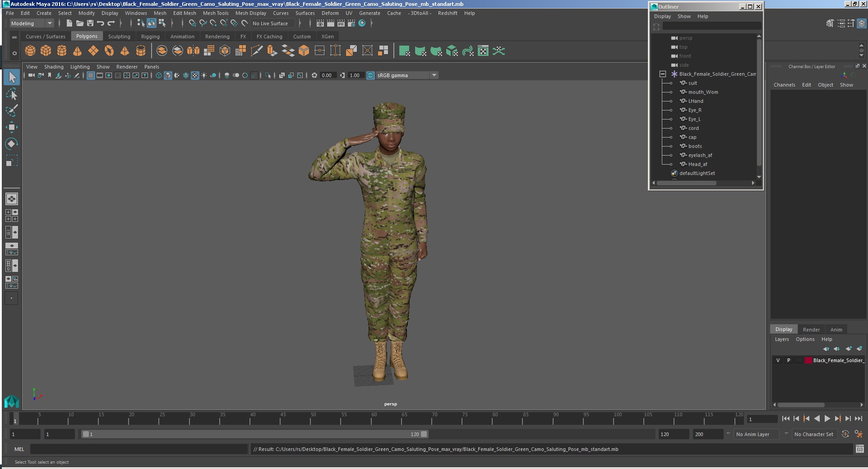The width and height of the screenshot is (868, 469).
Task: Click the Render tab in layer editor
Action: (811, 330)
